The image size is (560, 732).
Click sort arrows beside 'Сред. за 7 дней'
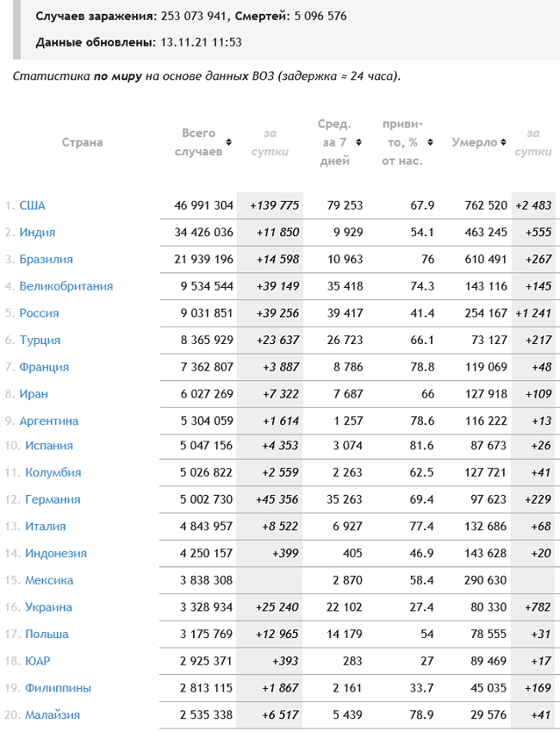click(357, 142)
